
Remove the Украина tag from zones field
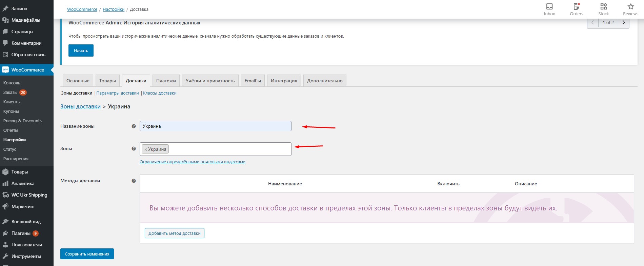(x=146, y=149)
